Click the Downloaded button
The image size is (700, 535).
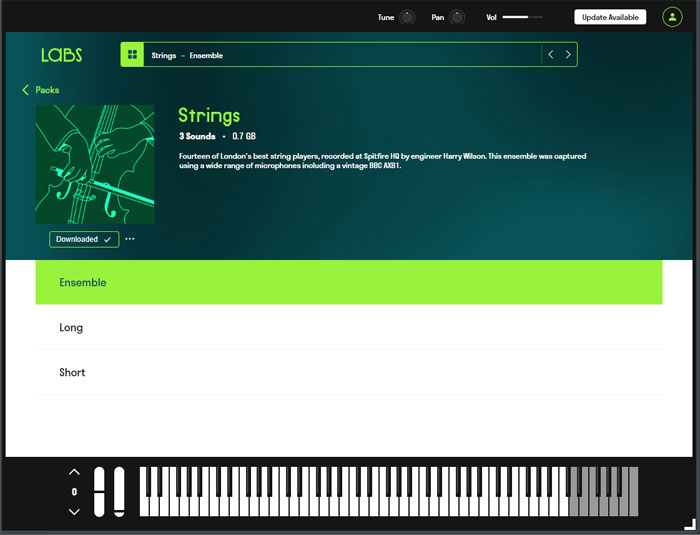tap(84, 239)
